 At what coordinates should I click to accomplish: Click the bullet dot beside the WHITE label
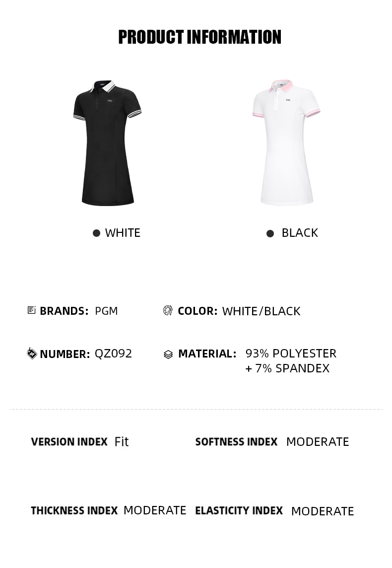96,233
